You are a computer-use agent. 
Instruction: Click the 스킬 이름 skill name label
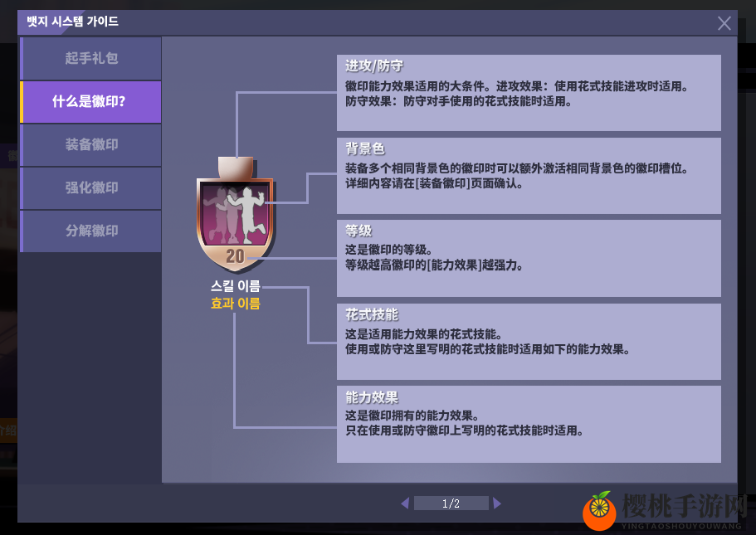click(x=236, y=286)
